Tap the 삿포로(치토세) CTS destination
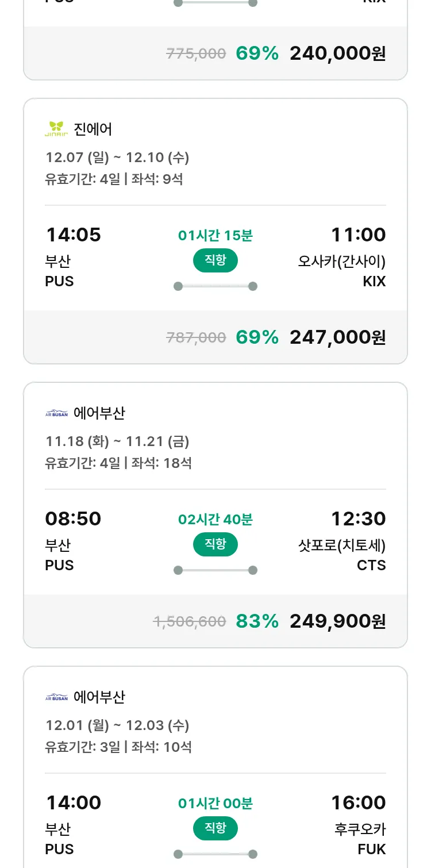Viewport: 431px width, 868px height. (341, 546)
